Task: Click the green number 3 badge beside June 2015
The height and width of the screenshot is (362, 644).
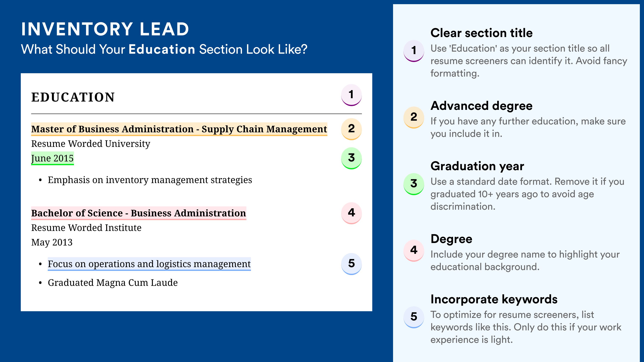Action: 351,158
